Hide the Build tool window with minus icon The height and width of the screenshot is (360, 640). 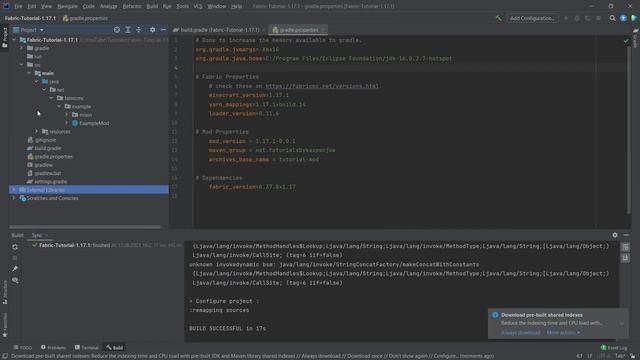[x=626, y=235]
